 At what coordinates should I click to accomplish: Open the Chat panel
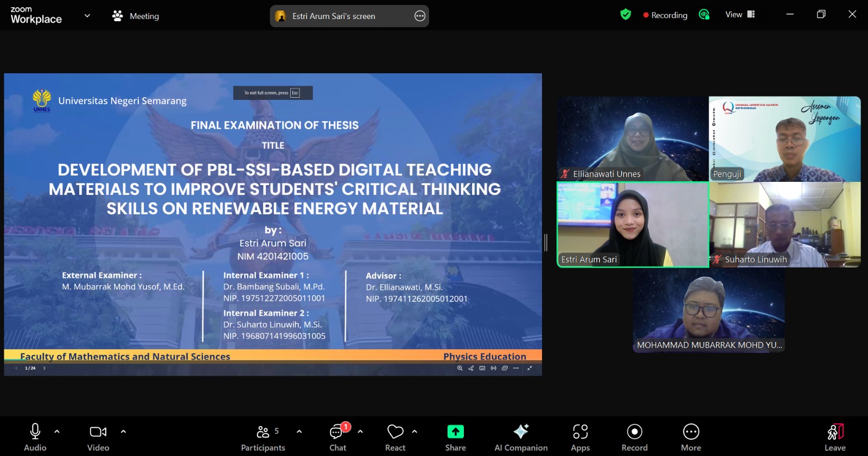[337, 437]
